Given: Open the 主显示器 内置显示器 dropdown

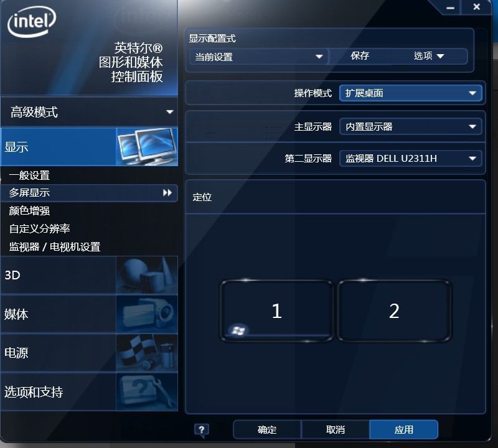Looking at the screenshot, I should 411,126.
